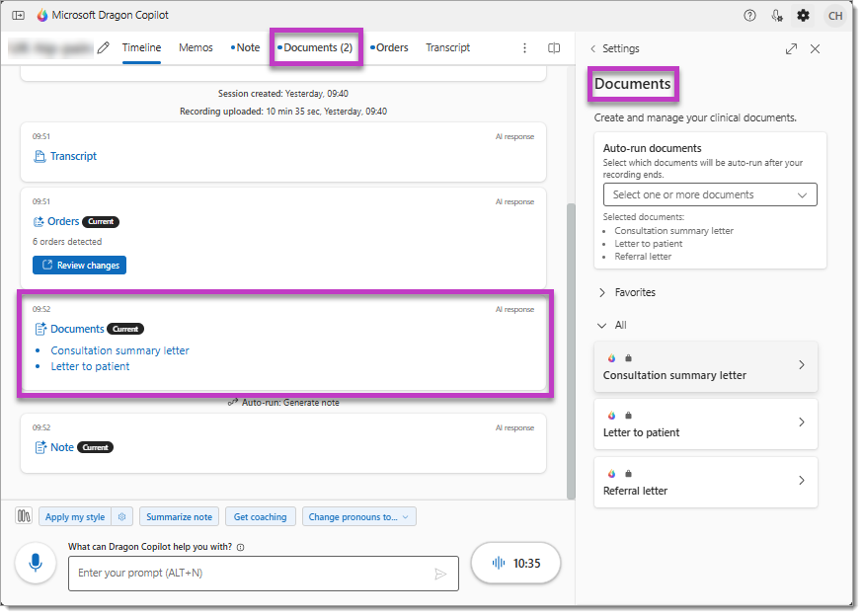Open the settings gear in the top bar
Screen dimensions: 863x616
coord(803,15)
